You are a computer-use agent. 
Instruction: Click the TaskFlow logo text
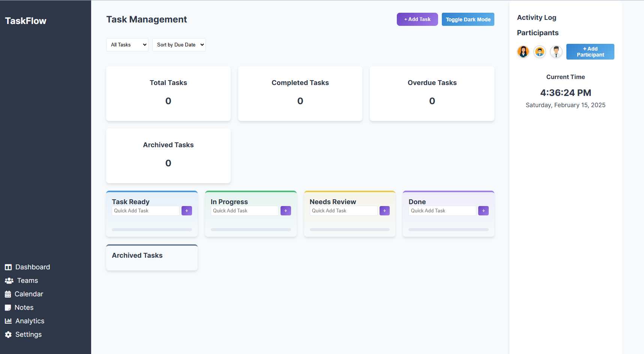26,21
